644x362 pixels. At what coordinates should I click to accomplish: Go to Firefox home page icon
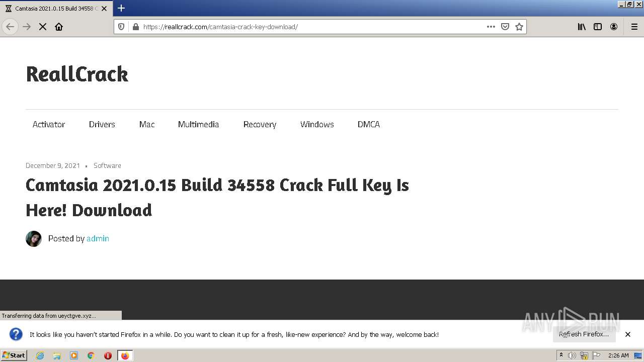tap(59, 27)
